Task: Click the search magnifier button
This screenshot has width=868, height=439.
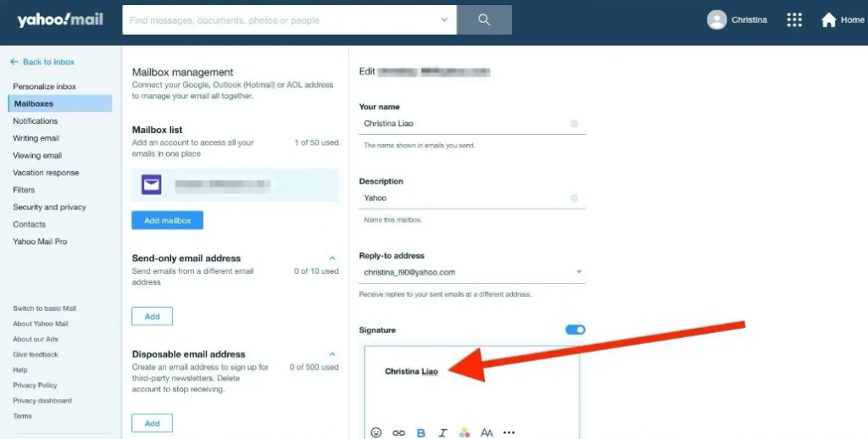Action: pyautogui.click(x=484, y=20)
